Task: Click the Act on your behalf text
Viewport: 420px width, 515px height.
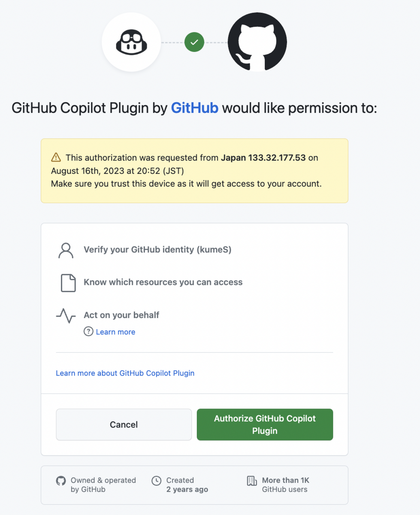Action: point(121,315)
